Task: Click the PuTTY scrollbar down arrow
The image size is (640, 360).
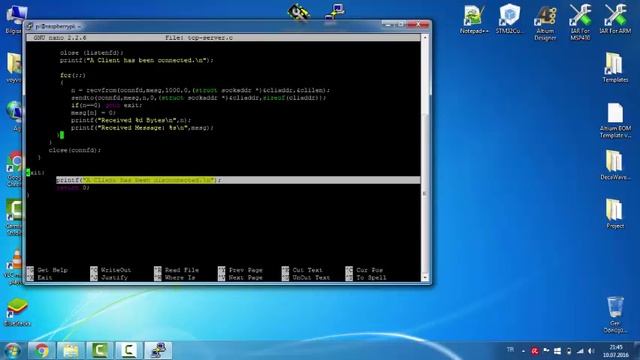Action: [x=425, y=278]
